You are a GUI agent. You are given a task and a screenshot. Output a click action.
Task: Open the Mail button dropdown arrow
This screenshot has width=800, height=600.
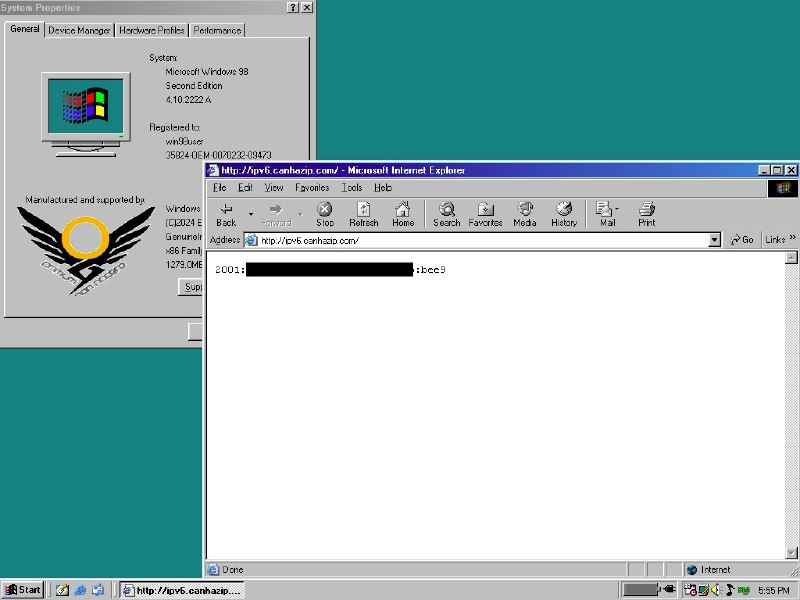[x=617, y=209]
